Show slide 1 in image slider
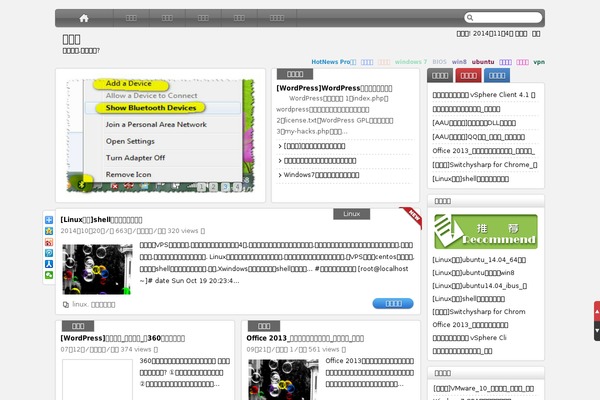Screen dimensions: 600x400 [x=201, y=187]
